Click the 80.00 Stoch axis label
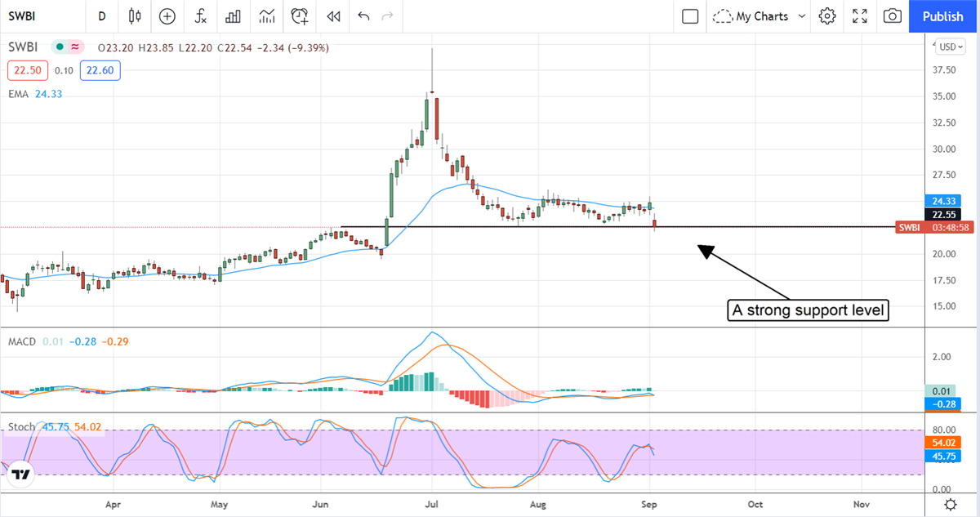 coord(945,430)
